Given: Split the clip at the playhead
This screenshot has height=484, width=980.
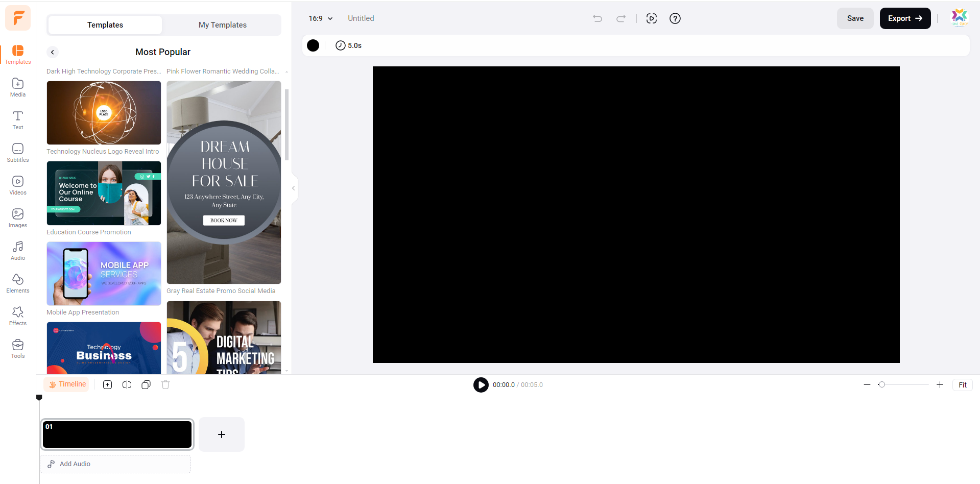Looking at the screenshot, I should pyautogui.click(x=127, y=384).
